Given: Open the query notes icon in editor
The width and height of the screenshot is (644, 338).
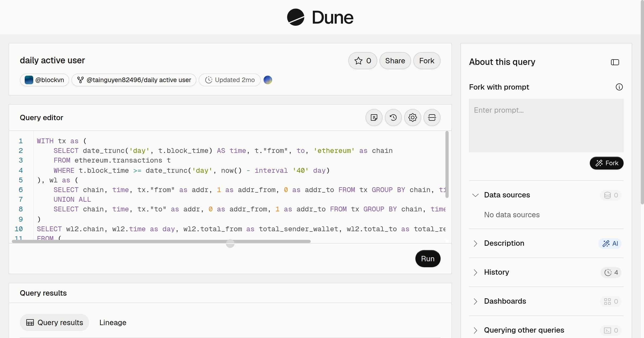Looking at the screenshot, I should pyautogui.click(x=374, y=117).
